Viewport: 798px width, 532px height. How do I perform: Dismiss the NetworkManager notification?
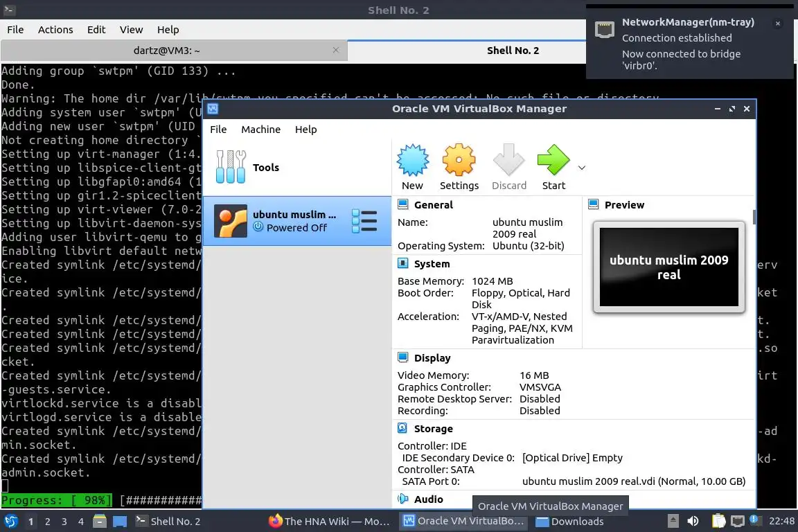[778, 24]
